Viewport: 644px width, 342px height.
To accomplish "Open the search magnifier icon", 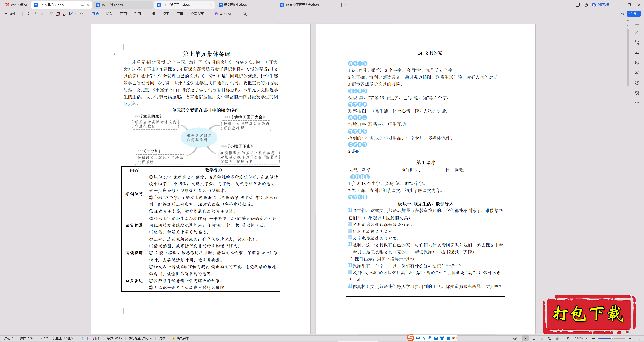I will [245, 14].
